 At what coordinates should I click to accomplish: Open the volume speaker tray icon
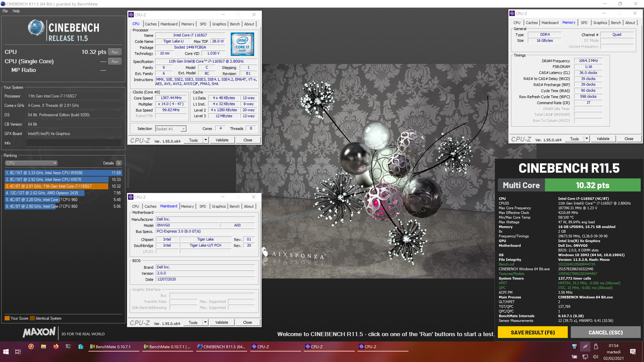coord(596,357)
